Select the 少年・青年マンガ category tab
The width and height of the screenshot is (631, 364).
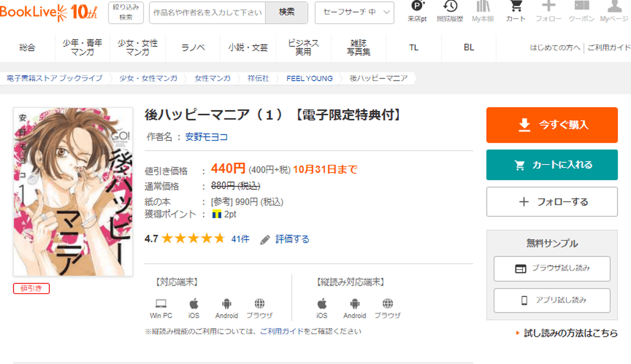pyautogui.click(x=83, y=48)
